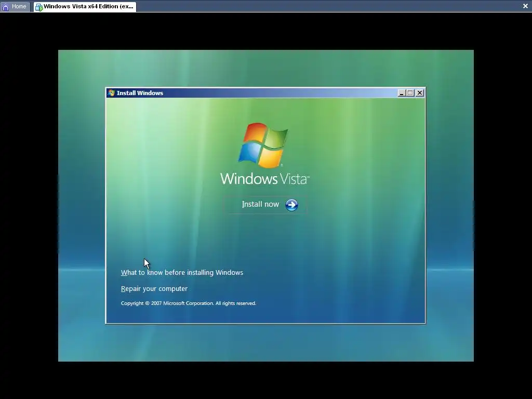The width and height of the screenshot is (532, 399).
Task: Click the Home tab house icon
Action: [6, 7]
